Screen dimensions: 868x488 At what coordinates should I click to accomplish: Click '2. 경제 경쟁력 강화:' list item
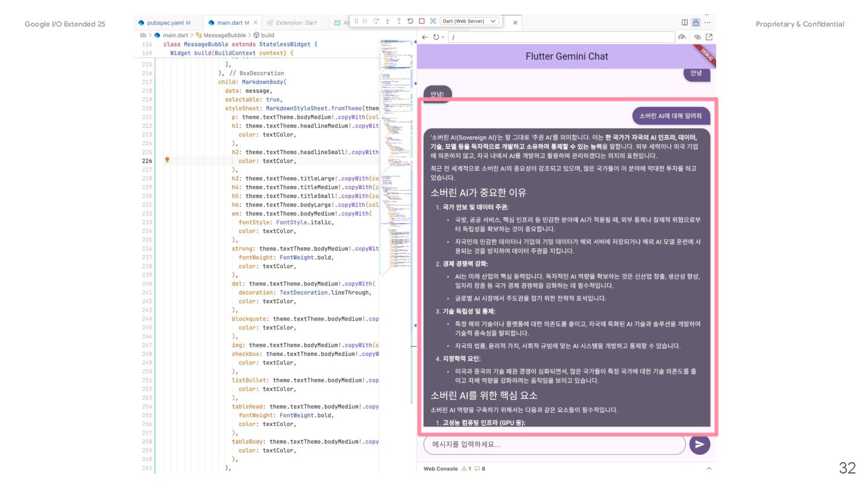click(462, 263)
